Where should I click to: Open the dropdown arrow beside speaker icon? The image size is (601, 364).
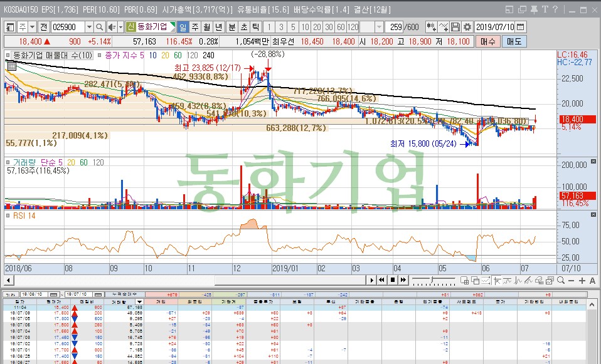[120, 27]
